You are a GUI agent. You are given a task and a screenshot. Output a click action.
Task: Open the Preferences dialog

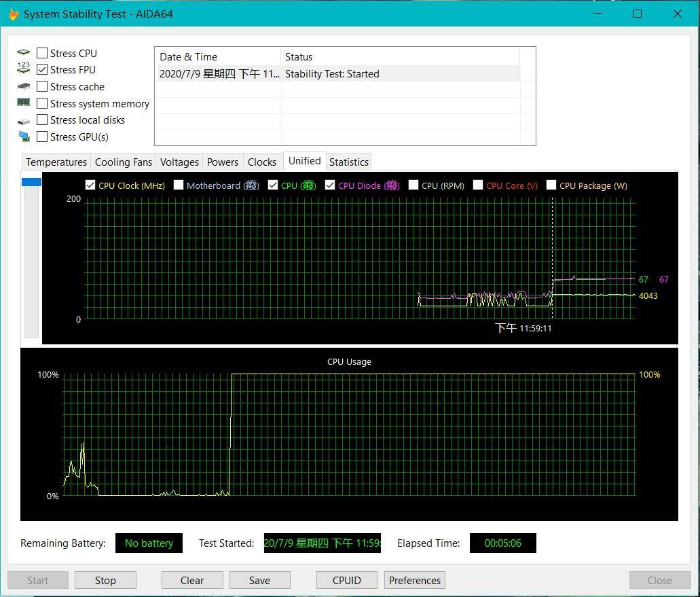[x=414, y=580]
